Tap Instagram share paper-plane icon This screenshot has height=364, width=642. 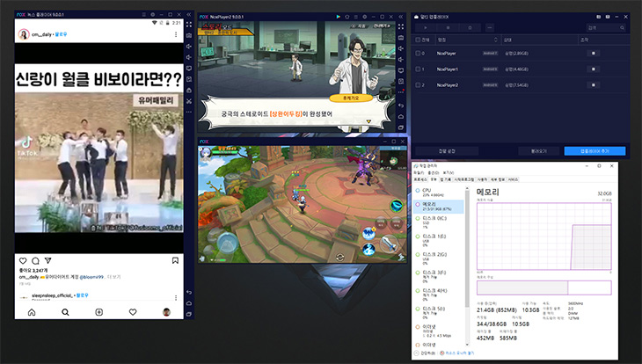click(x=47, y=260)
